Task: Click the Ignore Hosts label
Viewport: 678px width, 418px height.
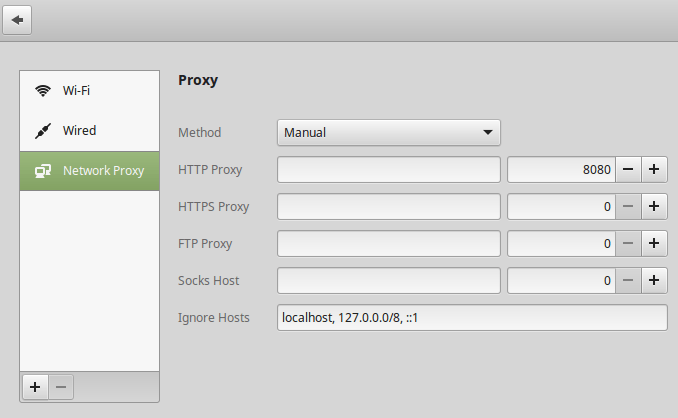Action: (x=214, y=318)
